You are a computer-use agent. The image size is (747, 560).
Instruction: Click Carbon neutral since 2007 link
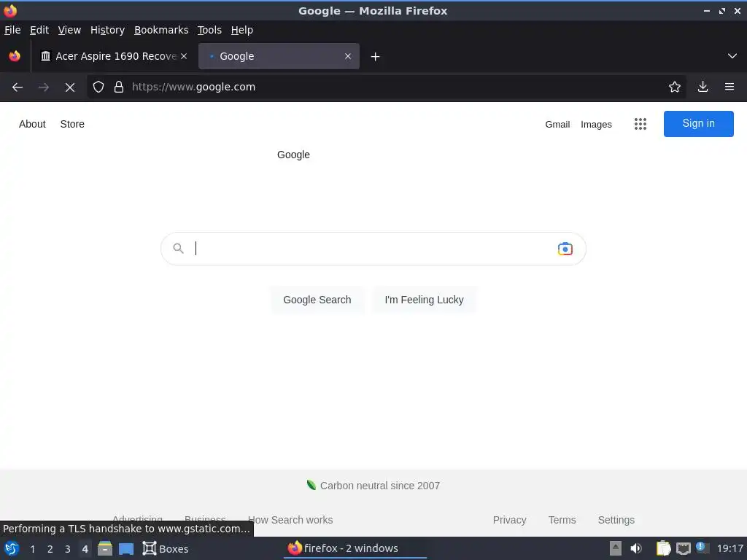(x=373, y=486)
